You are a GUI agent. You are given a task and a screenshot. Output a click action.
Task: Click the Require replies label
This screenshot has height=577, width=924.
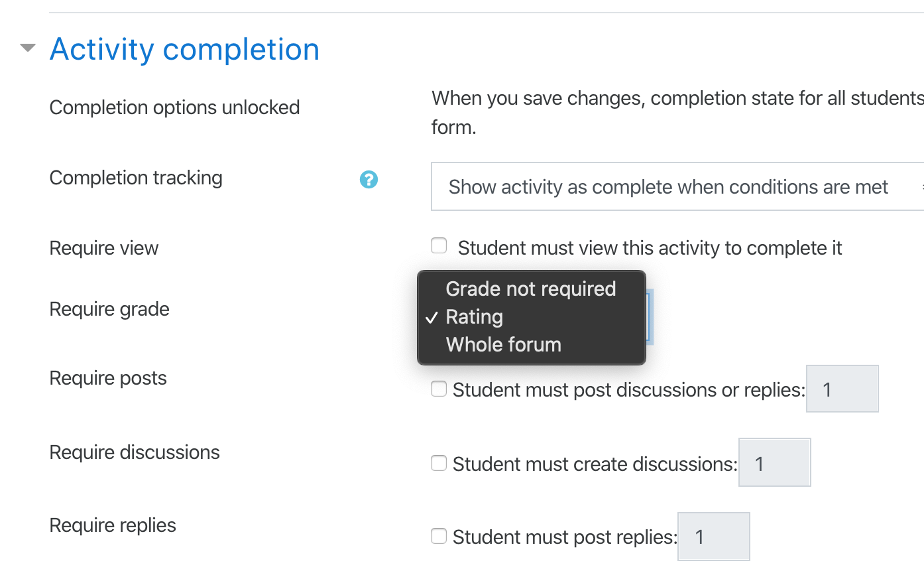[x=113, y=525]
